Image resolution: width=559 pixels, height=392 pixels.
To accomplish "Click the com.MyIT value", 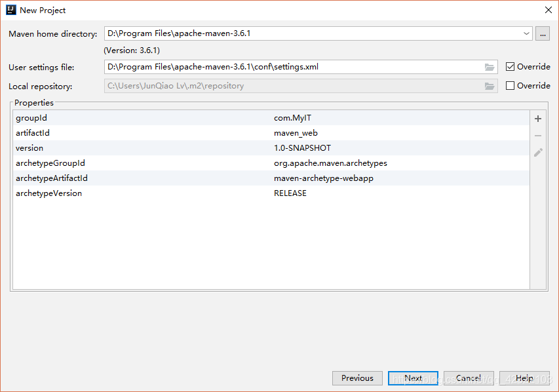I will [x=292, y=118].
